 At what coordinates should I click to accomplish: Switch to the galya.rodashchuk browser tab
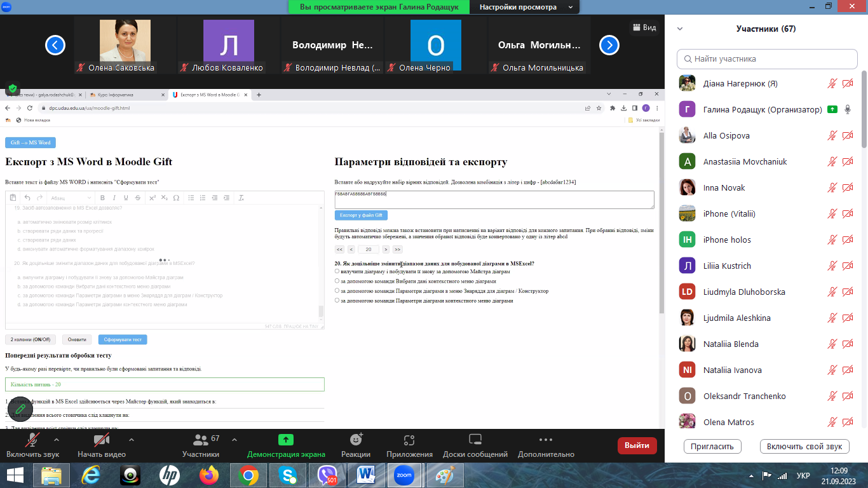click(x=43, y=95)
